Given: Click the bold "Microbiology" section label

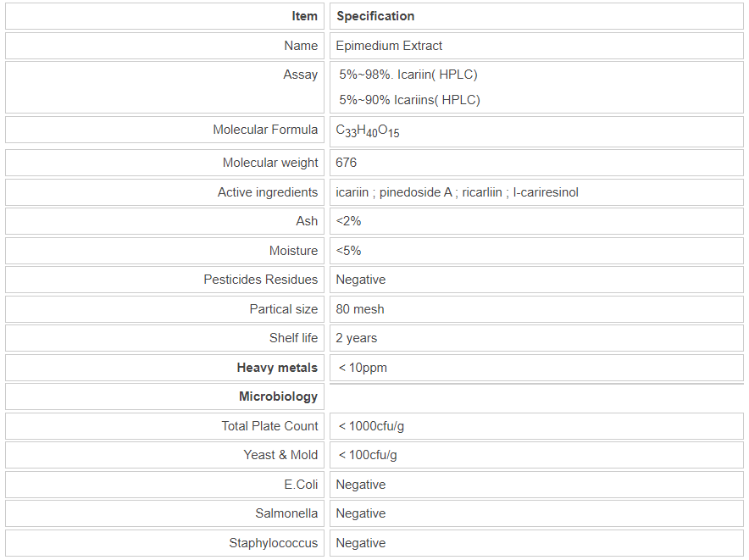Looking at the screenshot, I should click(278, 396).
